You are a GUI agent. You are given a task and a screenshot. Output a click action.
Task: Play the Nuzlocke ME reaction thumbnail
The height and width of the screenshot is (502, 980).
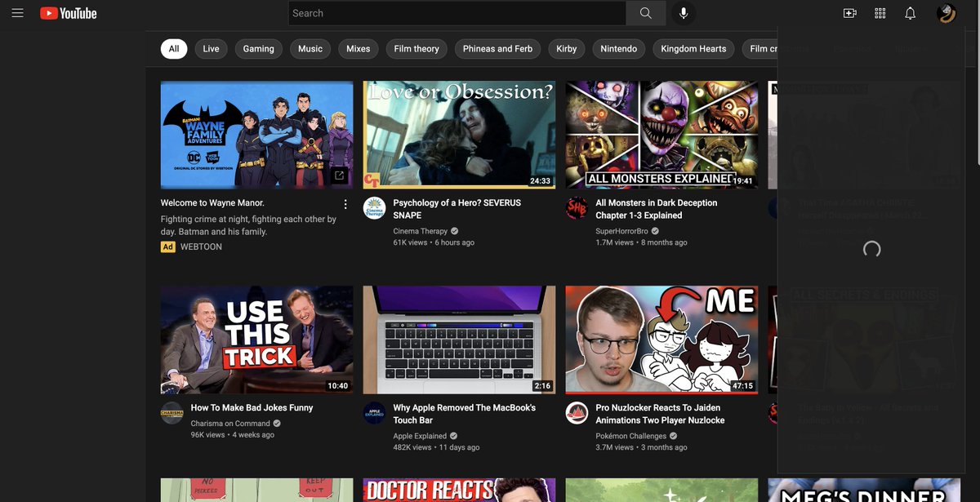click(662, 340)
